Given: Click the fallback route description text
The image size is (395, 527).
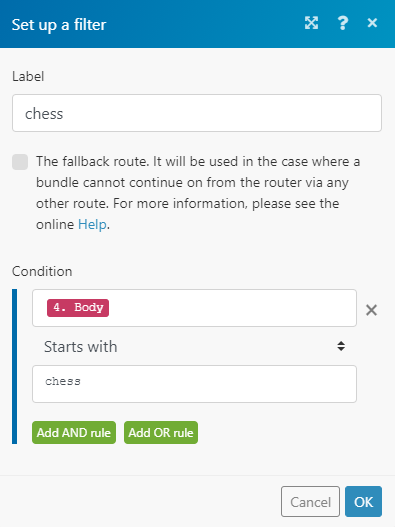Looking at the screenshot, I should click(x=198, y=193).
